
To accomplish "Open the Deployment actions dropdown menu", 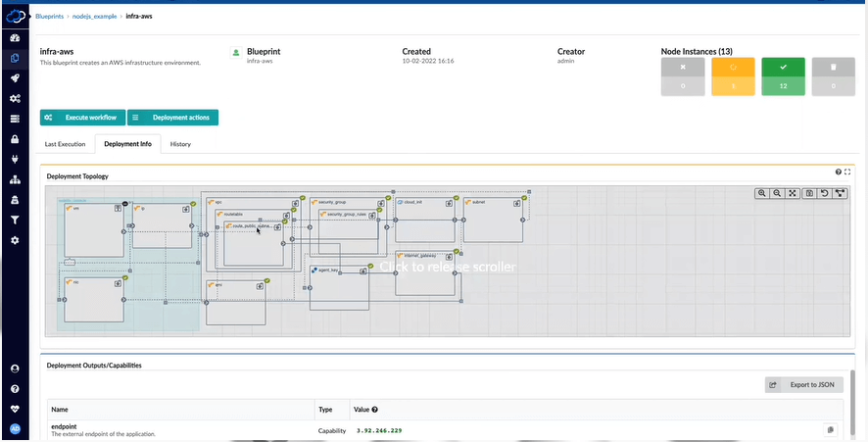I will coord(173,118).
